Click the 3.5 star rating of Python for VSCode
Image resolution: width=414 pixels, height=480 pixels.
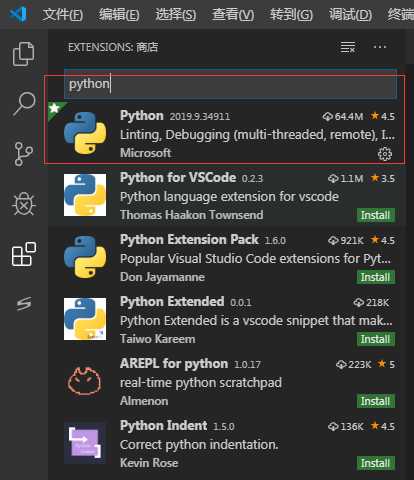pyautogui.click(x=383, y=178)
